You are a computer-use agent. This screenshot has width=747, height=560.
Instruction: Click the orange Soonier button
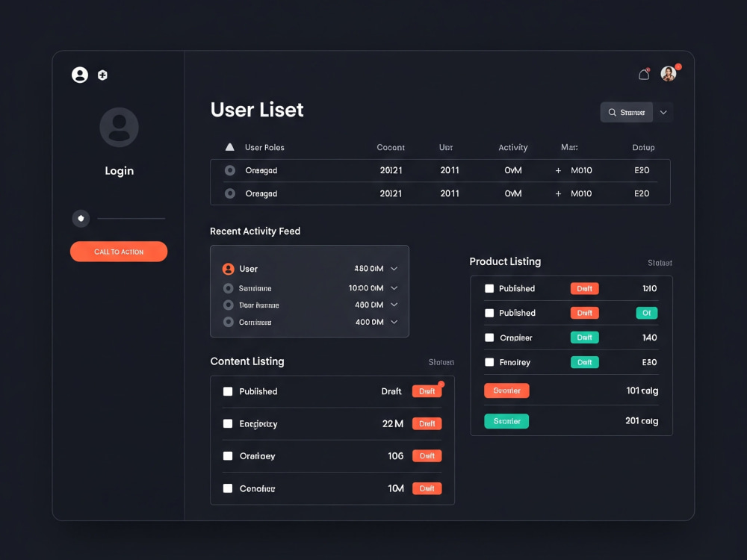506,391
